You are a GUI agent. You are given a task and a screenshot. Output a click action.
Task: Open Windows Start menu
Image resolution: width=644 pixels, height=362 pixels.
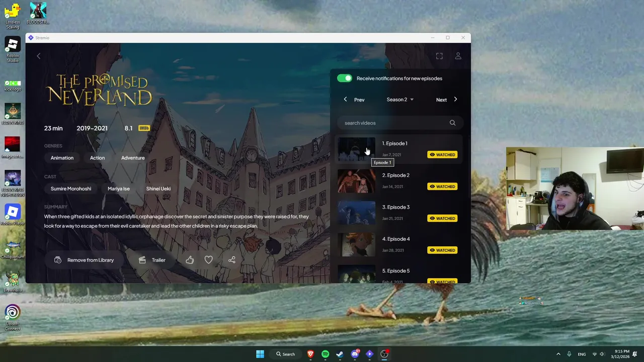pyautogui.click(x=260, y=354)
